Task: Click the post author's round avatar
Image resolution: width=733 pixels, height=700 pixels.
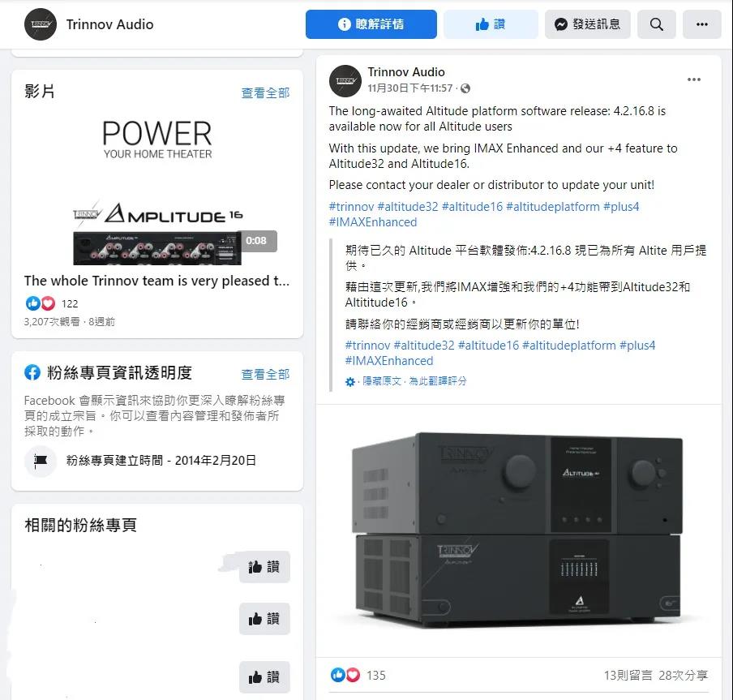Action: tap(345, 81)
